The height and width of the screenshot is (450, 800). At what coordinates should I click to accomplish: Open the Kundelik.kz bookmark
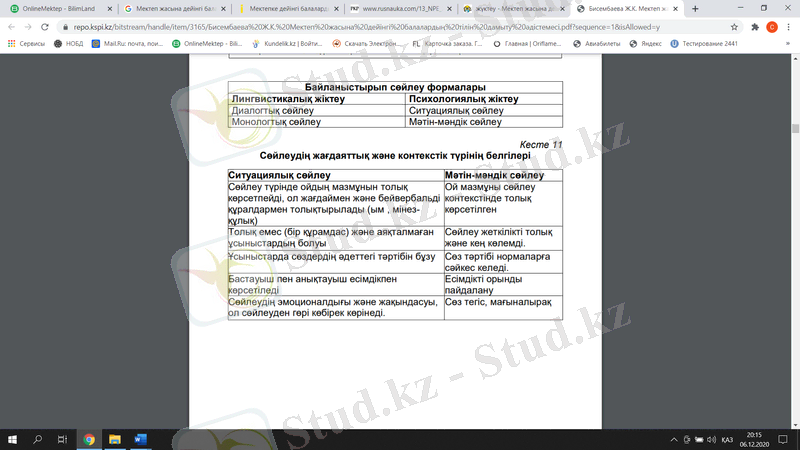coord(287,44)
